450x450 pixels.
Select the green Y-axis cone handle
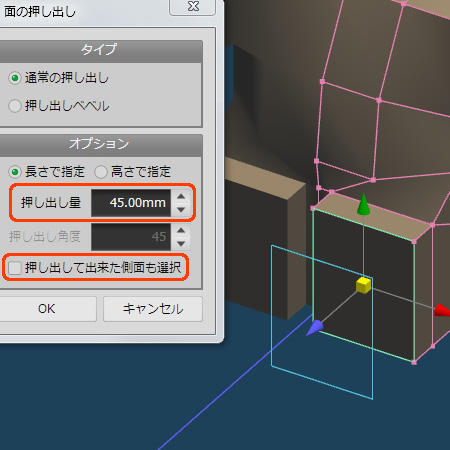(363, 205)
